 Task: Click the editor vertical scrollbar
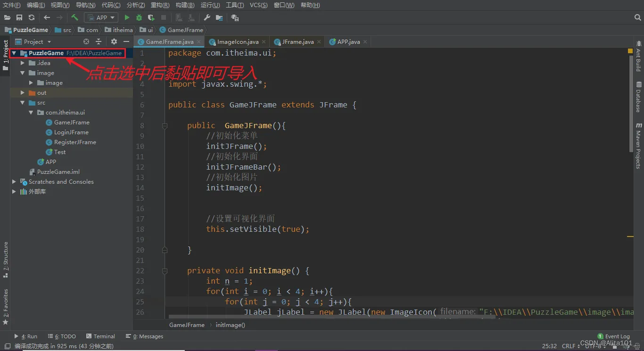pos(631,104)
